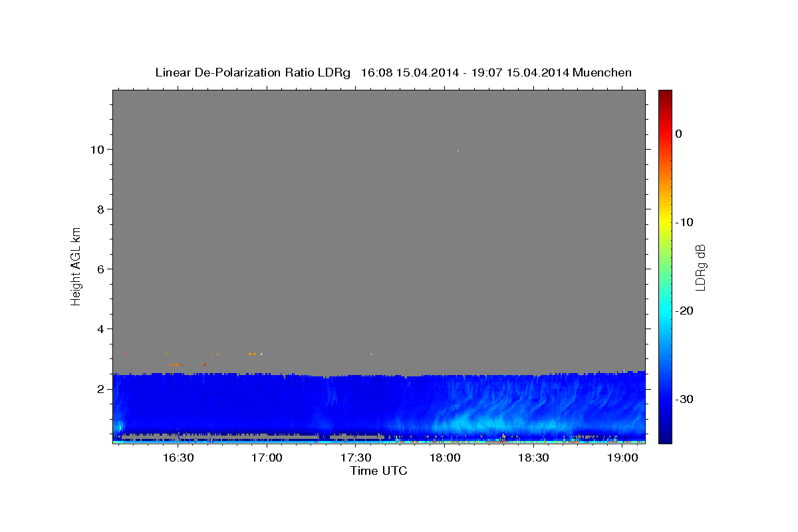Select the 16:30 time tick label

pos(178,458)
